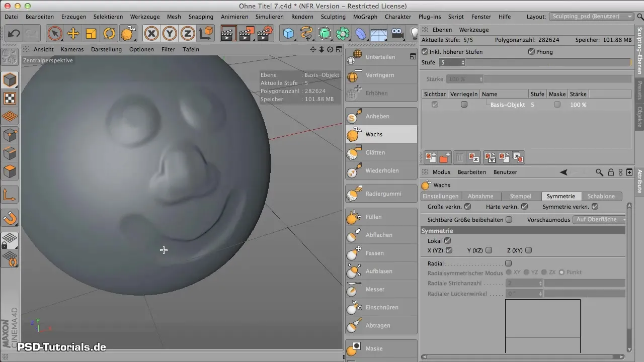Screen dimensions: 644x362
Task: Select the Fassen grab brush
Action: click(381, 253)
